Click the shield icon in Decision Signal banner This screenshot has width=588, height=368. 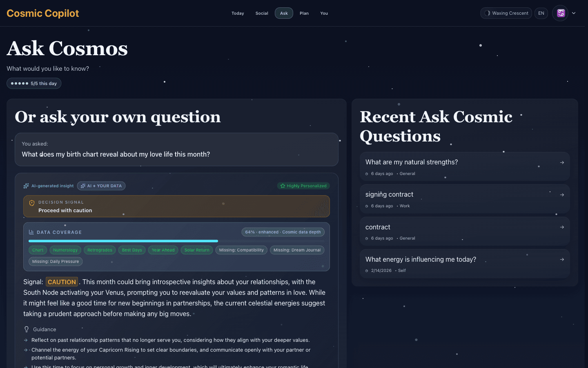[x=32, y=203]
